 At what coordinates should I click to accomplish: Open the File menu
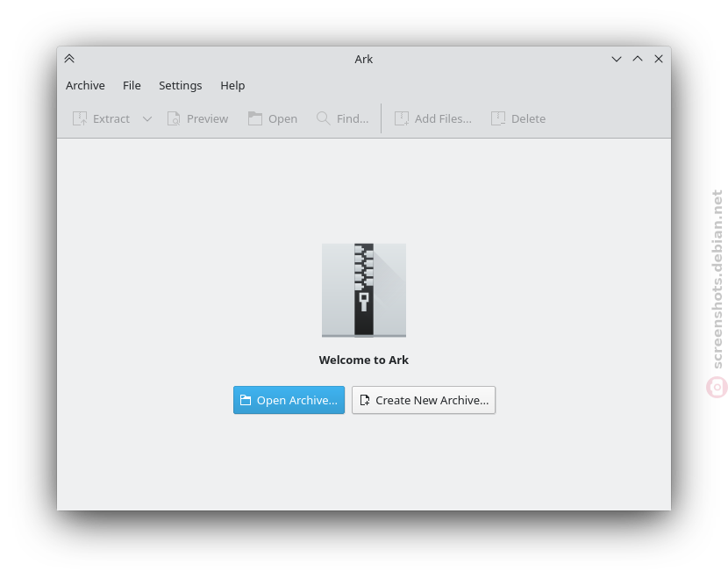pyautogui.click(x=132, y=85)
